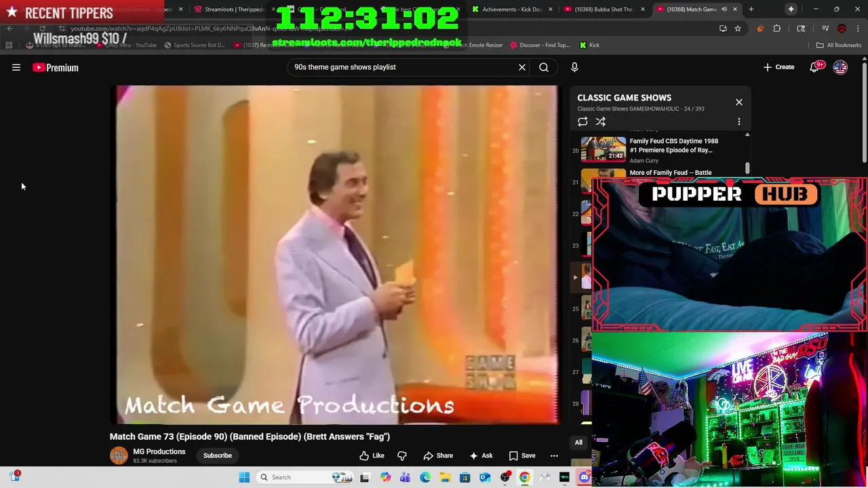Image resolution: width=868 pixels, height=488 pixels.
Task: Open the Intro - YouTube bookmark
Action: coord(127,45)
